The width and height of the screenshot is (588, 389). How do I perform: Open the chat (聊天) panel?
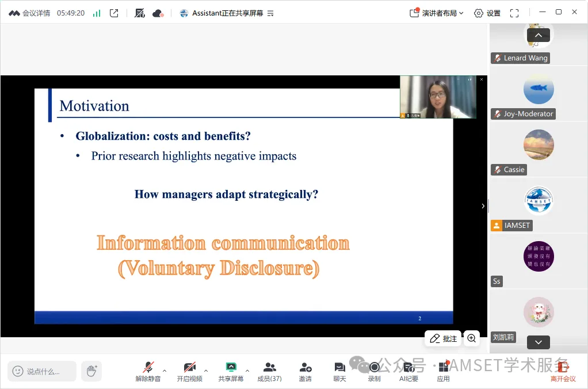339,371
